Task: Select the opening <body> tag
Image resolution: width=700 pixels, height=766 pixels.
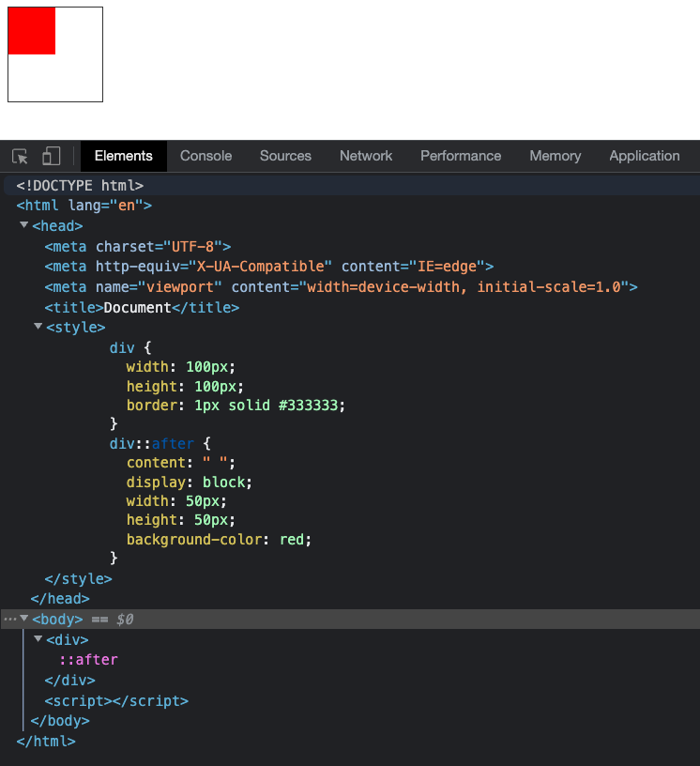Action: coord(57,620)
